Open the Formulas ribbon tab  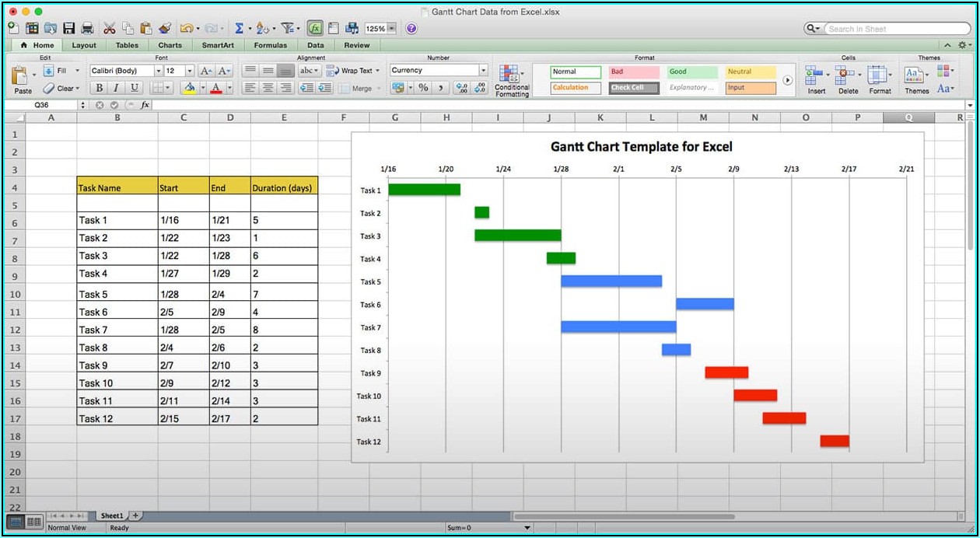click(x=270, y=45)
